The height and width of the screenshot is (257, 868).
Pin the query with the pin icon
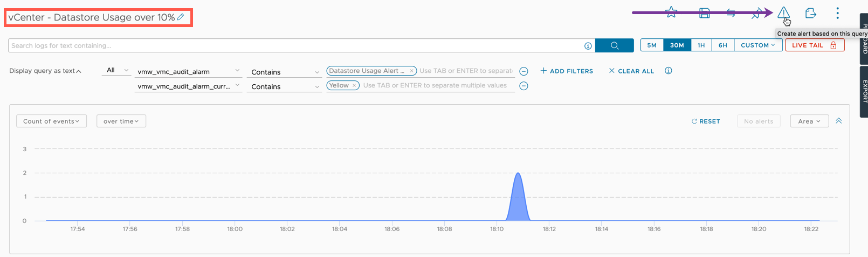[756, 13]
